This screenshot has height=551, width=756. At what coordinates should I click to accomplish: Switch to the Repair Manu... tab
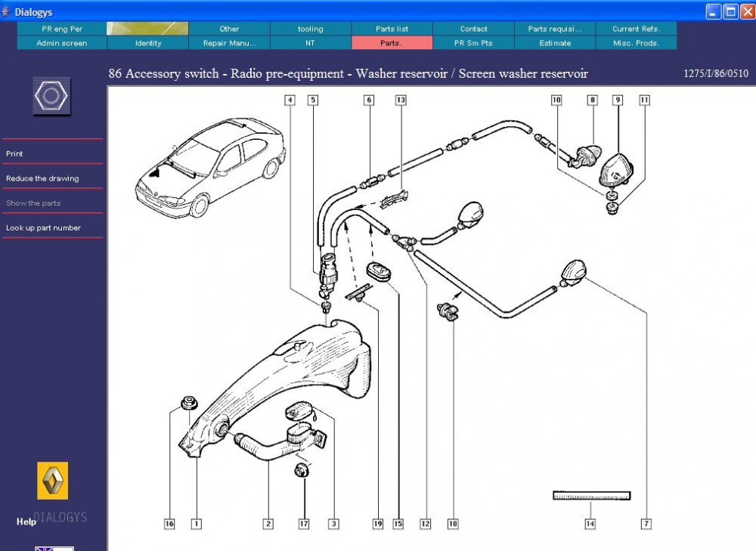[x=230, y=43]
